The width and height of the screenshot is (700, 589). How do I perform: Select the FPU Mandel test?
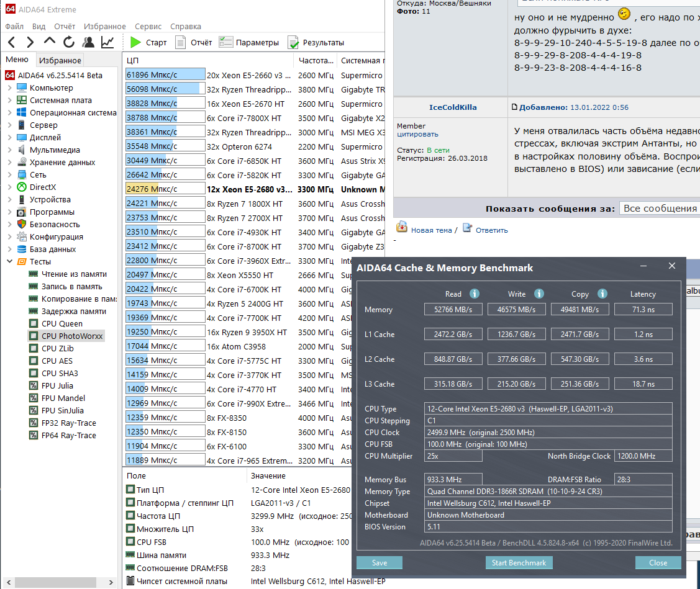[63, 398]
